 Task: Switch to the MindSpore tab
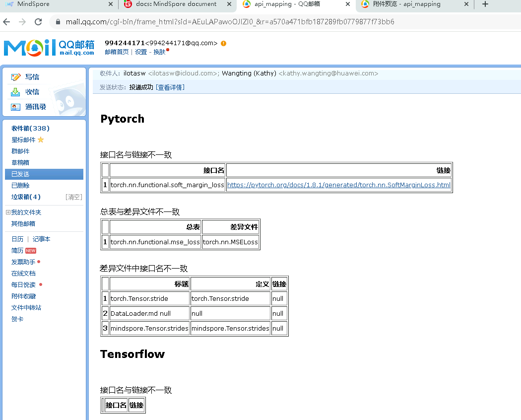(33, 4)
